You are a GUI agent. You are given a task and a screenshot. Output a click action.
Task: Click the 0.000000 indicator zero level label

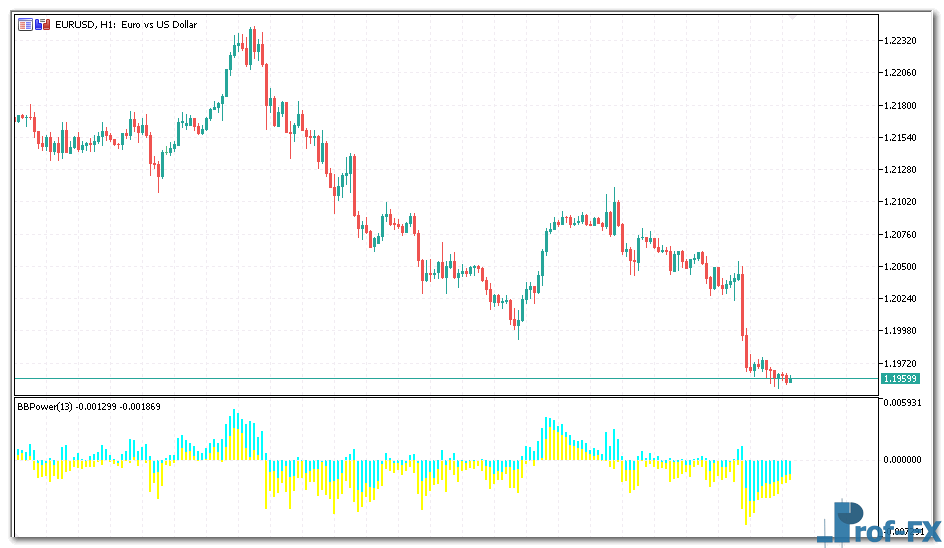pos(907,460)
